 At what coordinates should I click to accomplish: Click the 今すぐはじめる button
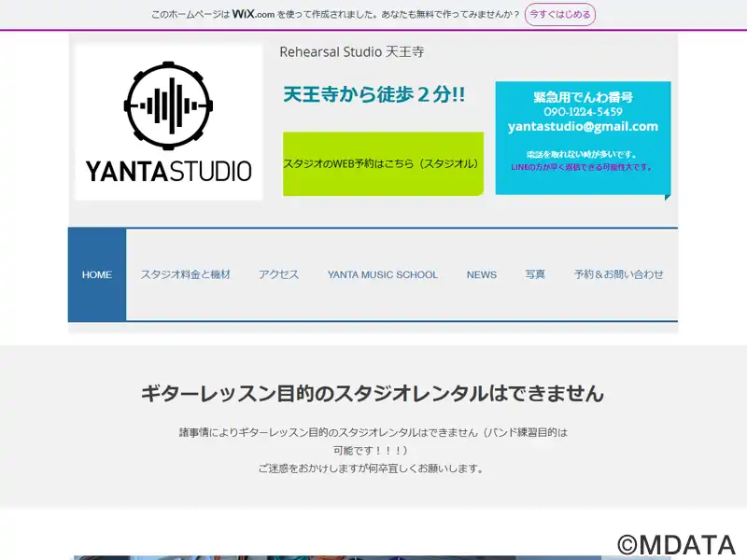[559, 14]
